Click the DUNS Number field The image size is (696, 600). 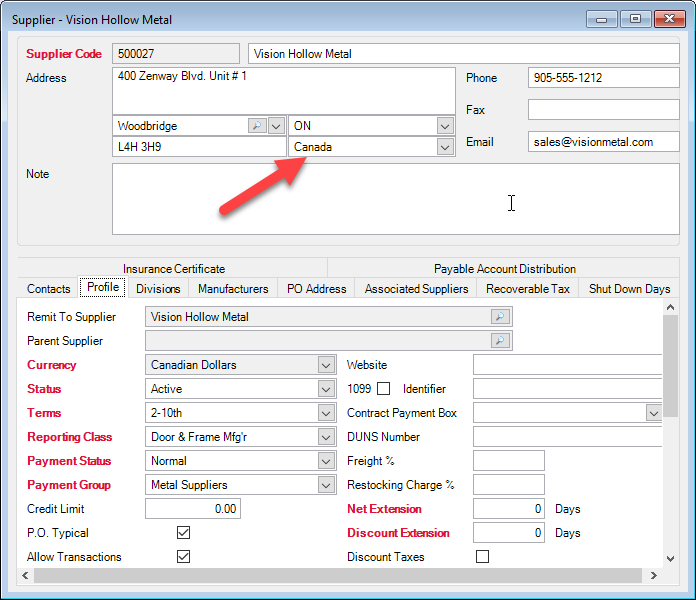pos(567,437)
